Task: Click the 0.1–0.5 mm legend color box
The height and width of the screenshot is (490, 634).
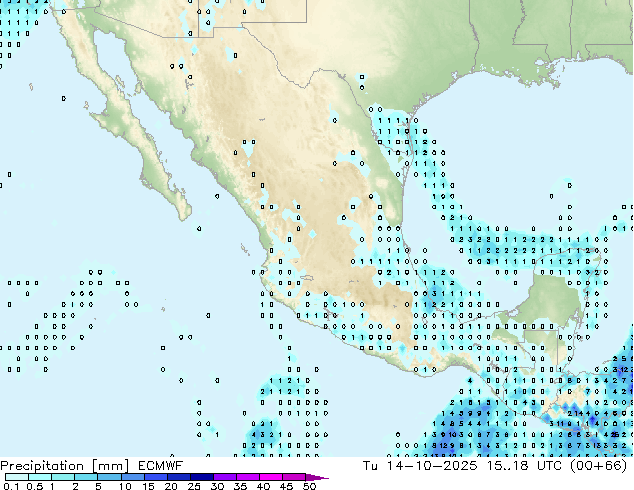Action: point(17,477)
